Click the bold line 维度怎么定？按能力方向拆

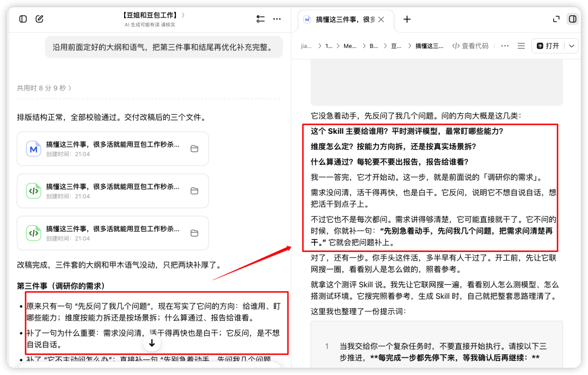point(394,146)
